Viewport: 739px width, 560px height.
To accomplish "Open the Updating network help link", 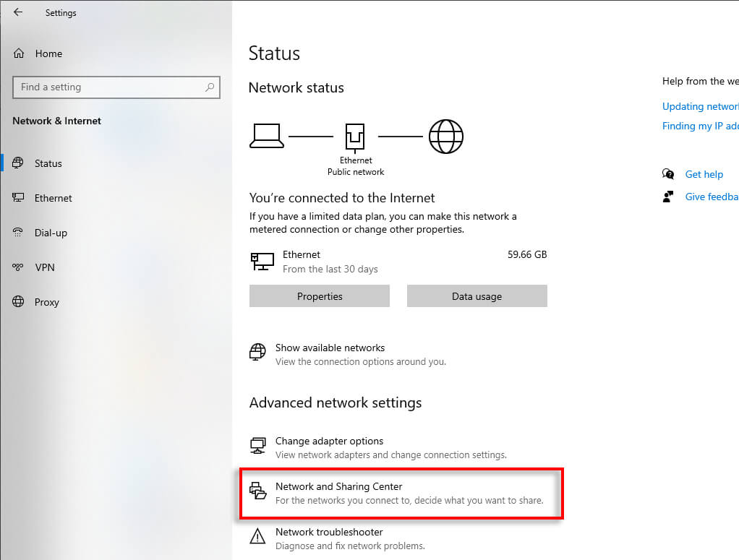I will (x=701, y=106).
